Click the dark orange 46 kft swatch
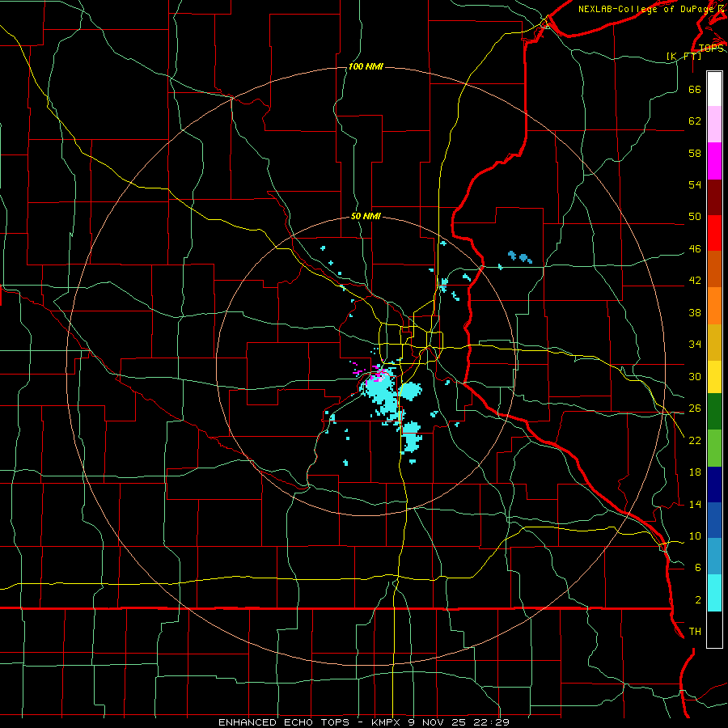 coord(714,269)
